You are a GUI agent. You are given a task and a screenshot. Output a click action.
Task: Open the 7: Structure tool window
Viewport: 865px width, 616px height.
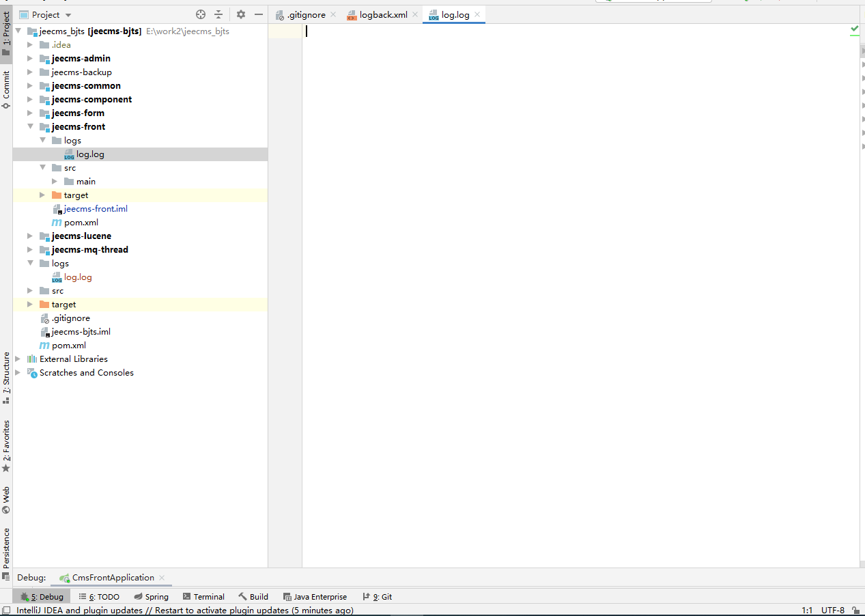6,378
